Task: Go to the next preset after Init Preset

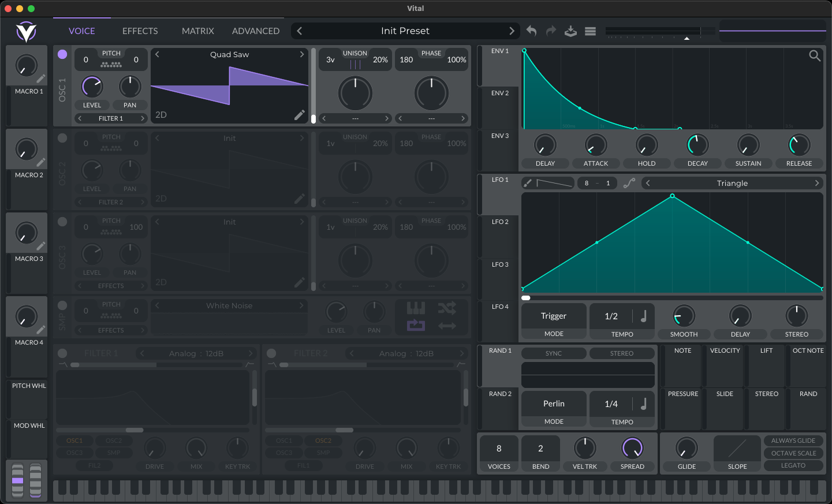Action: pyautogui.click(x=512, y=31)
